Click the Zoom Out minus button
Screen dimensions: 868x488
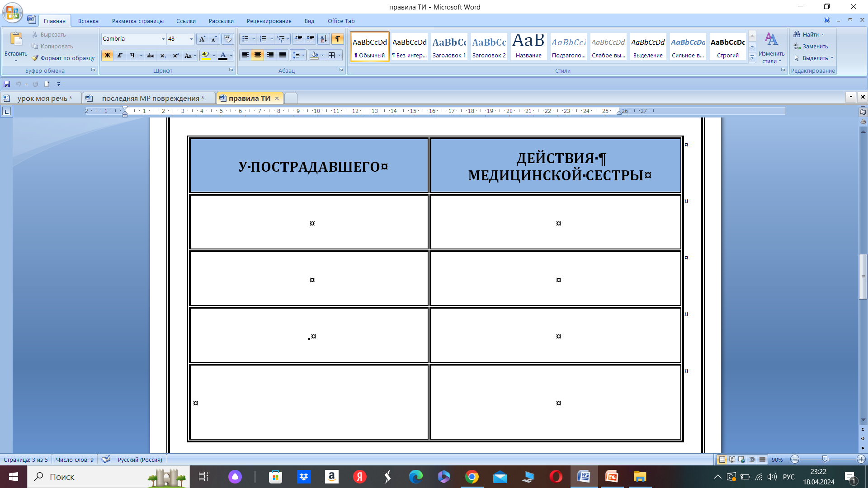click(795, 460)
